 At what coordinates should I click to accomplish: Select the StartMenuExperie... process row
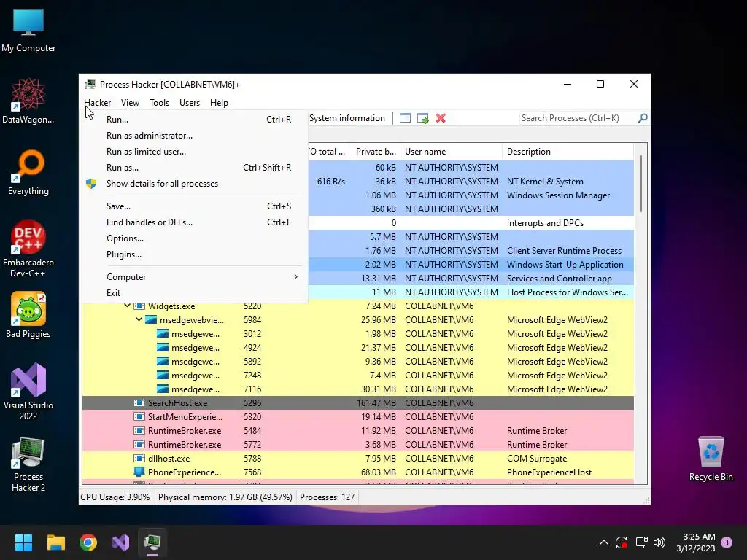point(357,416)
